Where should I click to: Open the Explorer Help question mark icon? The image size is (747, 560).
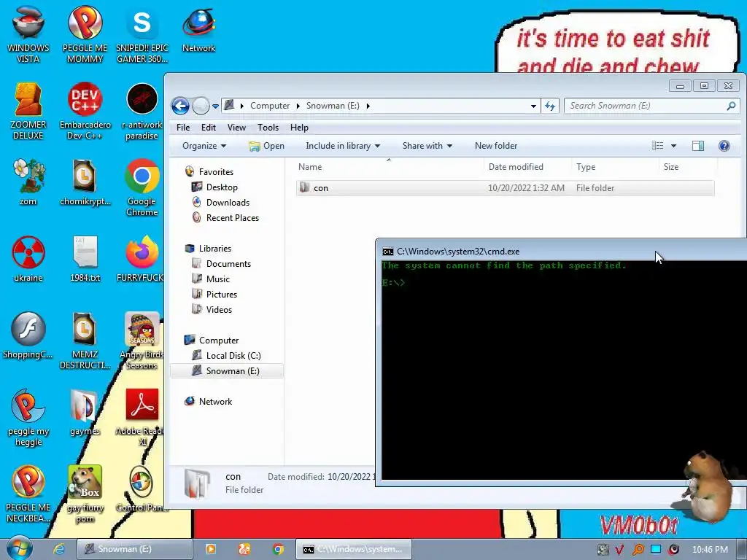pos(724,146)
